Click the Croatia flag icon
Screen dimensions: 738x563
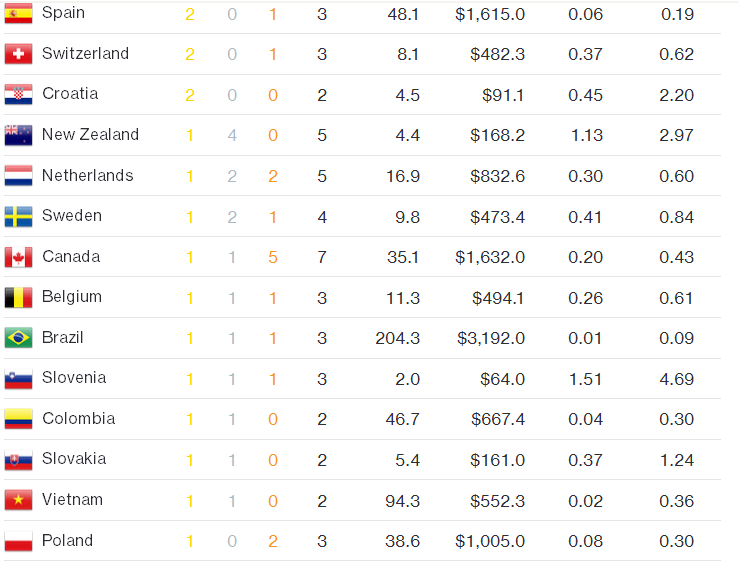(x=18, y=94)
